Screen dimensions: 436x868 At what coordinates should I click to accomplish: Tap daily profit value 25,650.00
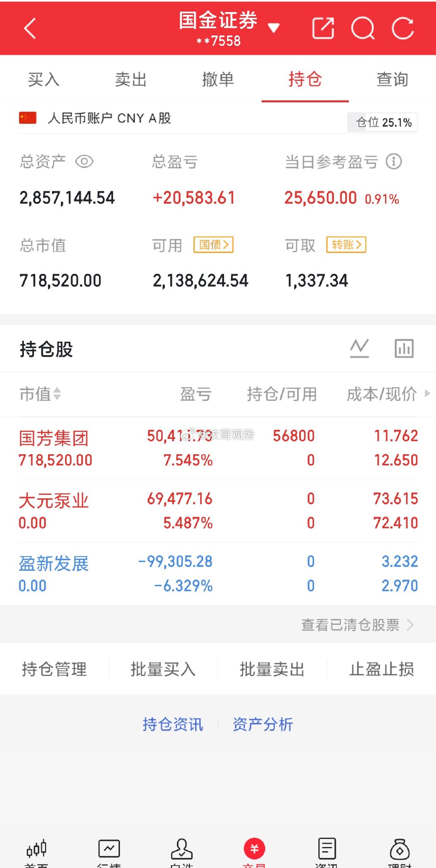point(321,198)
